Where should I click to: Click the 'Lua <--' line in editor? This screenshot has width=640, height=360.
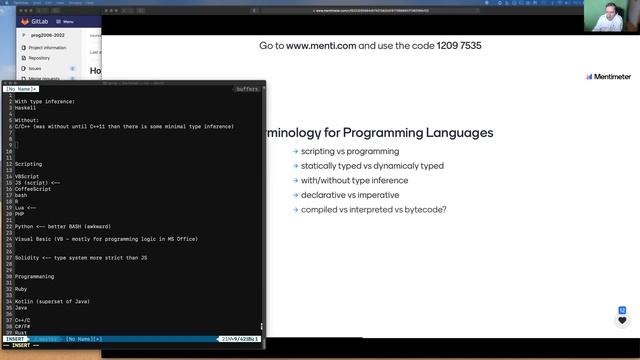[25, 208]
